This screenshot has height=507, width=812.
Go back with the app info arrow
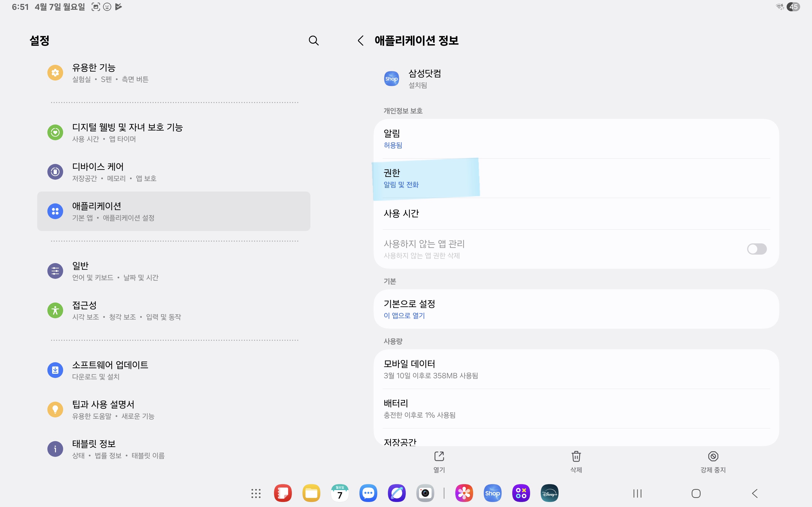click(361, 41)
